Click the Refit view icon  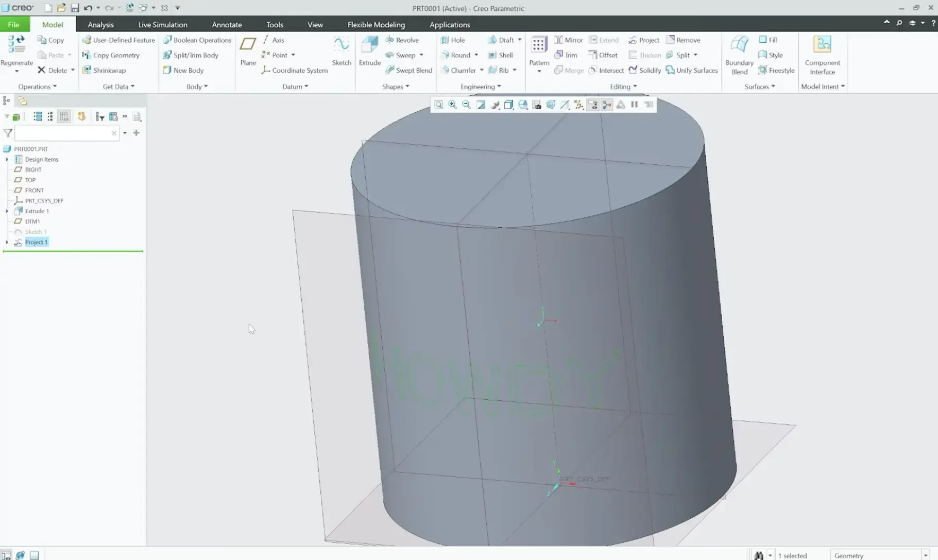click(x=438, y=105)
